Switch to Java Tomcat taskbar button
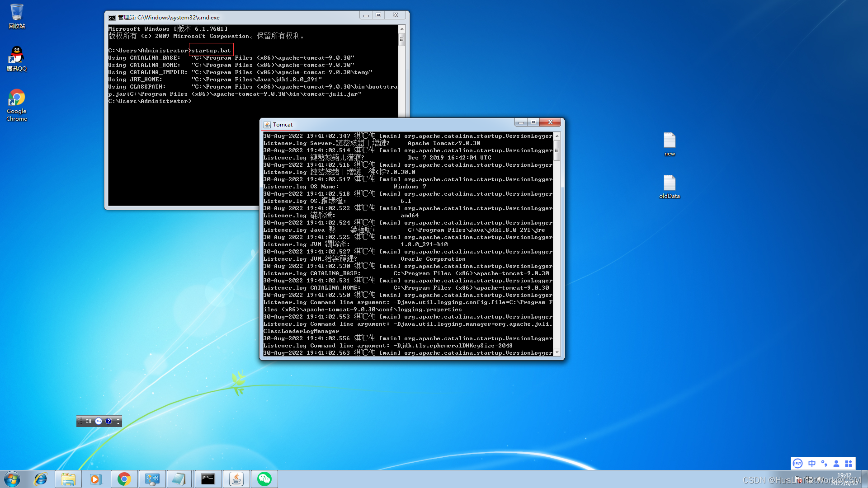The image size is (868, 488). [x=236, y=479]
